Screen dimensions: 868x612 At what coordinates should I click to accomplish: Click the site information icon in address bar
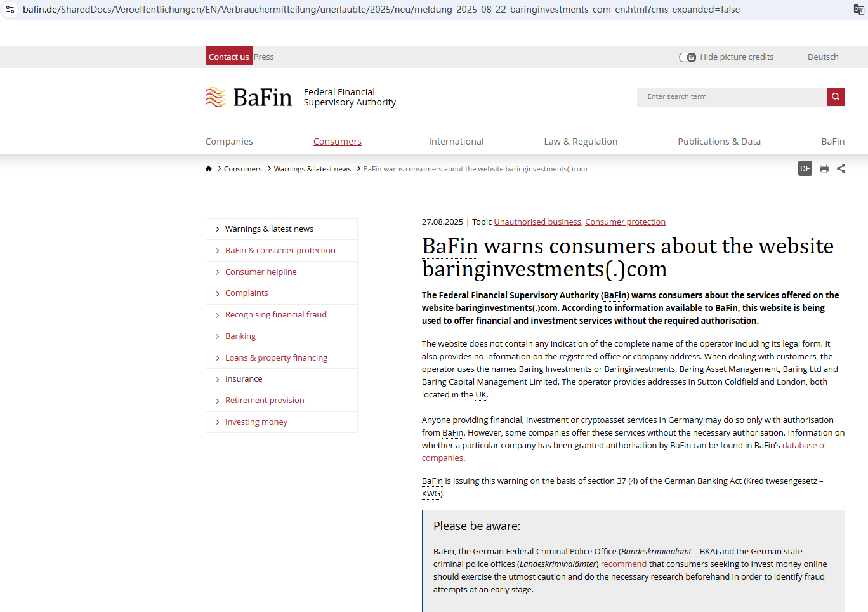click(10, 10)
